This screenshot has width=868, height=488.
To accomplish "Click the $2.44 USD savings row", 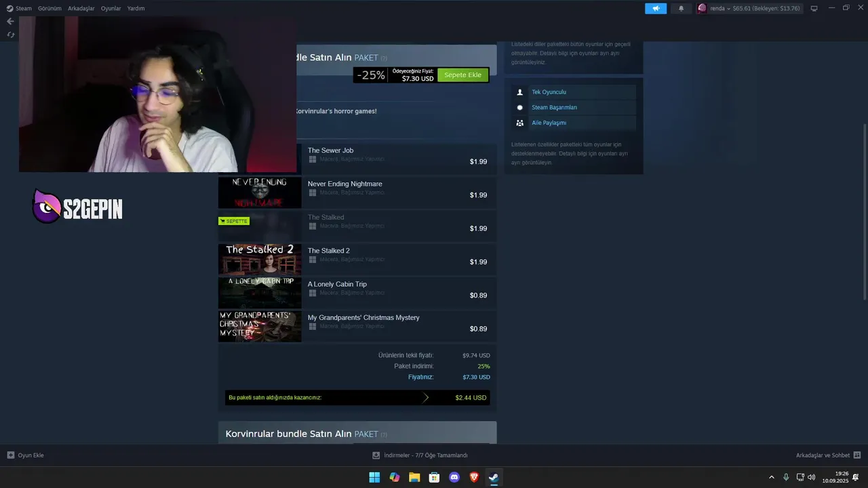I will 357,398.
